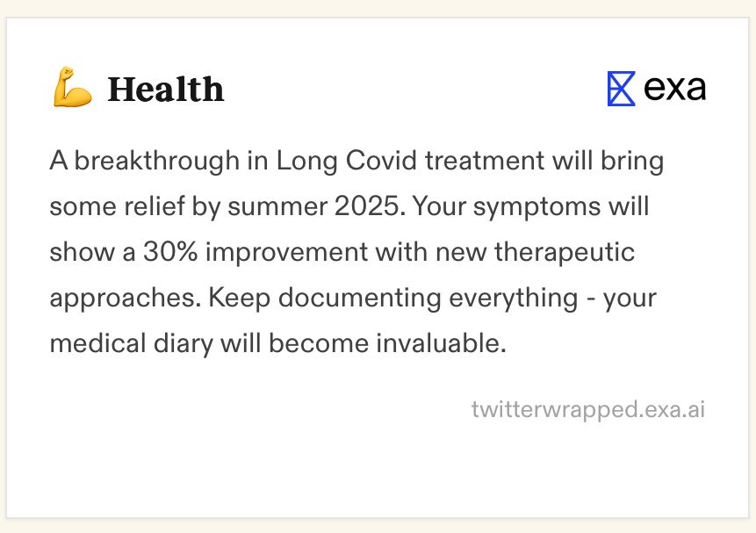Click the phrase "some relief"
Image resolution: width=756 pixels, height=533 pixels.
(117, 206)
